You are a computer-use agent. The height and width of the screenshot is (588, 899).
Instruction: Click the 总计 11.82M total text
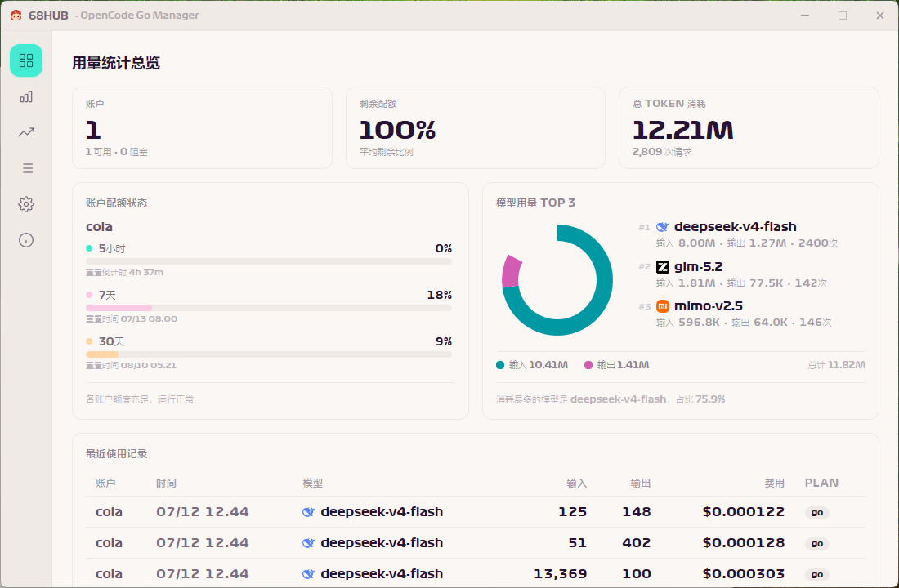837,365
